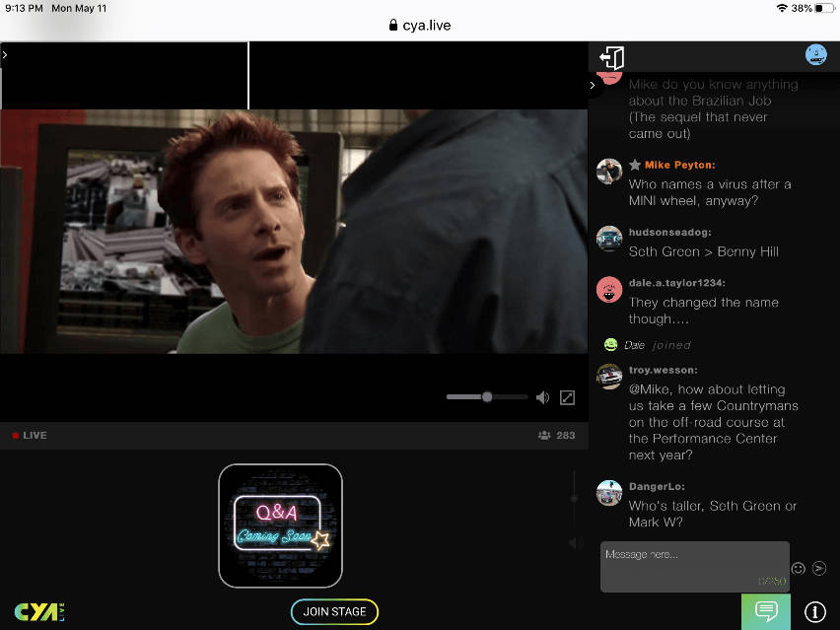Enter fullscreen using the expand icon
The image size is (840, 630).
(x=567, y=397)
